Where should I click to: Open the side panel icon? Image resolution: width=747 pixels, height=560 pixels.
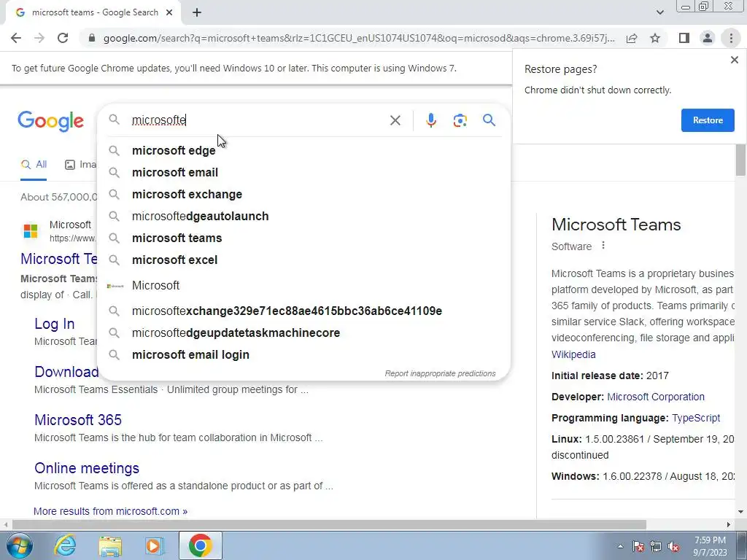684,38
